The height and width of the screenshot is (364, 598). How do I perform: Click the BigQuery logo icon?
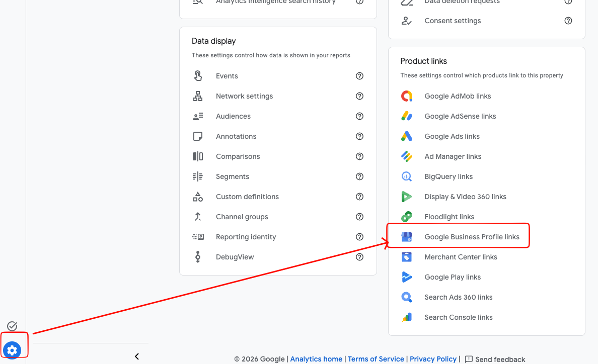coord(407,176)
